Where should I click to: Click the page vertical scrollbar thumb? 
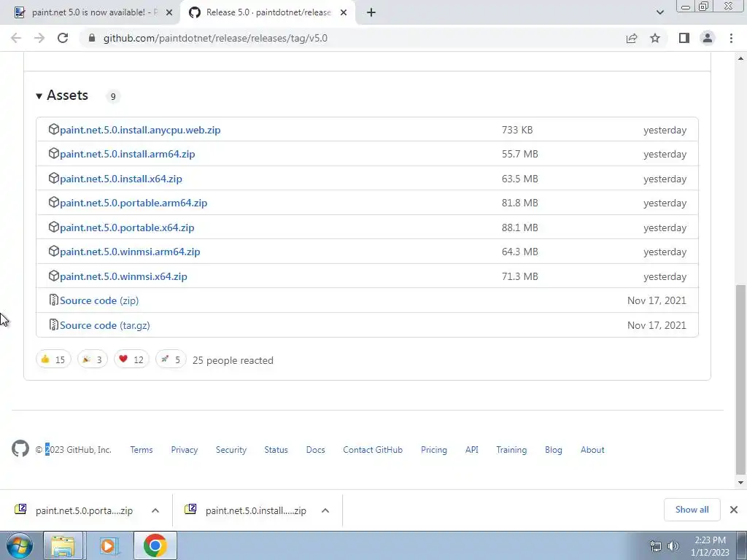tap(740, 379)
